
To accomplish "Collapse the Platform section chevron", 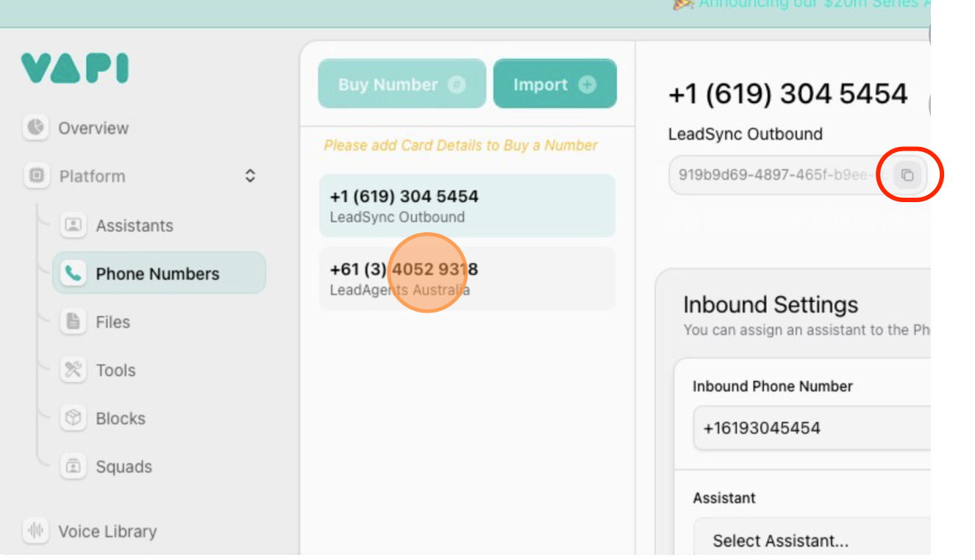I will click(250, 176).
